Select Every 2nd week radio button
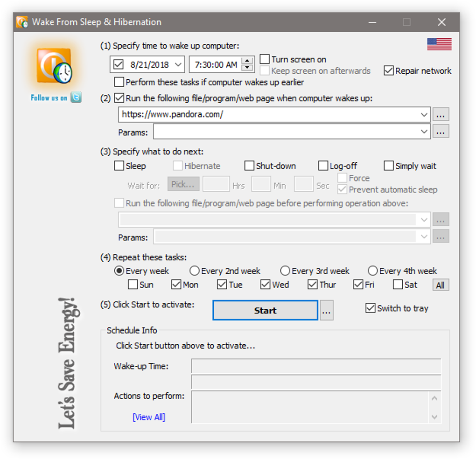The width and height of the screenshot is (476, 459). [x=194, y=270]
